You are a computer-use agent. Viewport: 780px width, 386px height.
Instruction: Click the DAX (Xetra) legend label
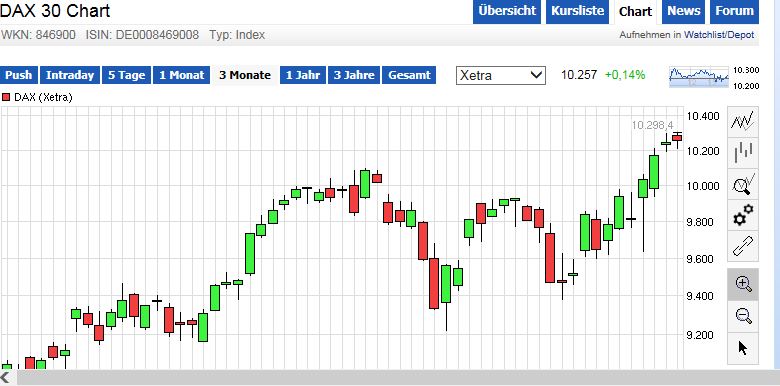pyautogui.click(x=43, y=97)
